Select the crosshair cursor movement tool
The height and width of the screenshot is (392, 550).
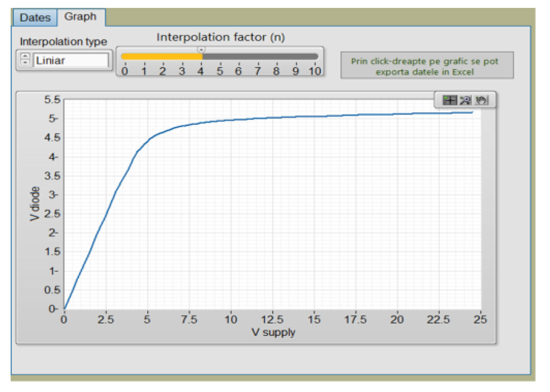[x=449, y=100]
